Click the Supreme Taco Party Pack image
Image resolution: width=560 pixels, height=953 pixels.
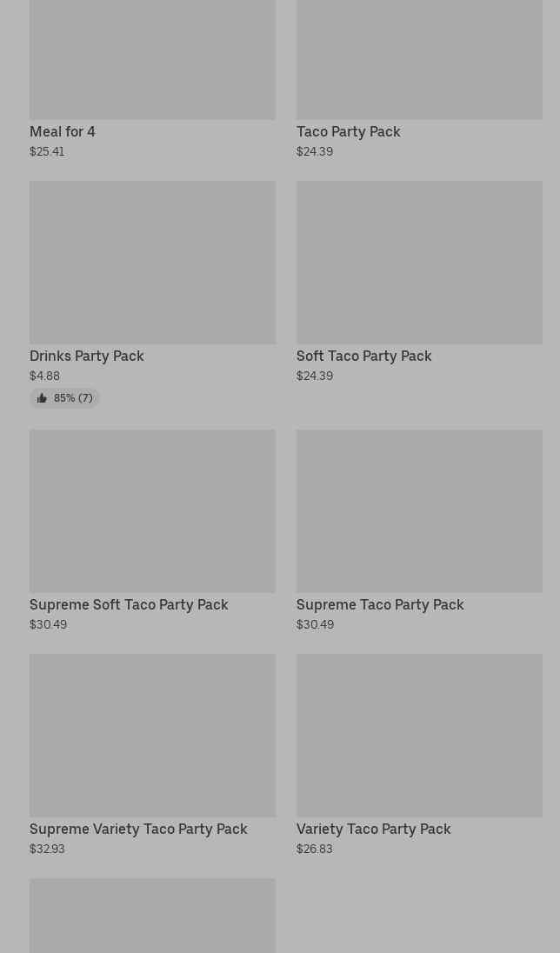[x=419, y=511]
